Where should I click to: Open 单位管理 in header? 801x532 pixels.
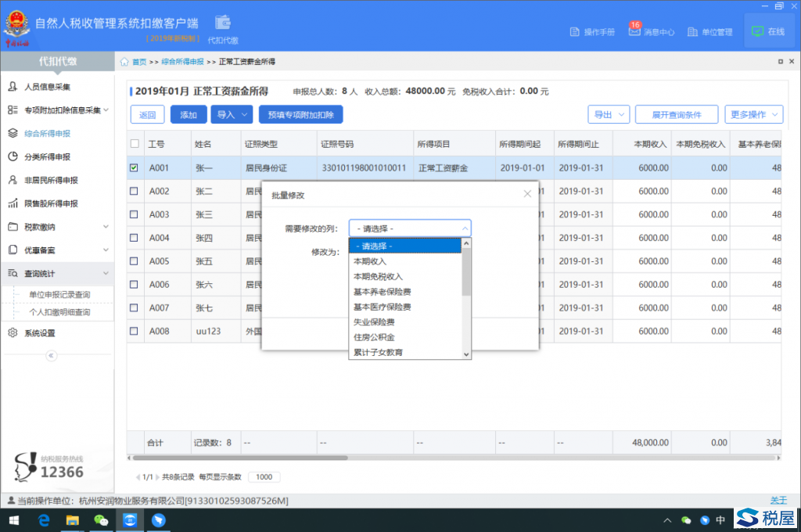pos(710,31)
